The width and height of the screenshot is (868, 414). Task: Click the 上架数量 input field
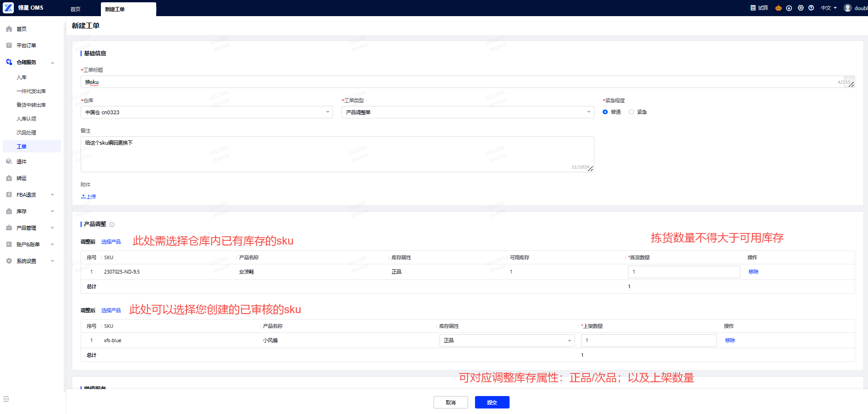(649, 340)
